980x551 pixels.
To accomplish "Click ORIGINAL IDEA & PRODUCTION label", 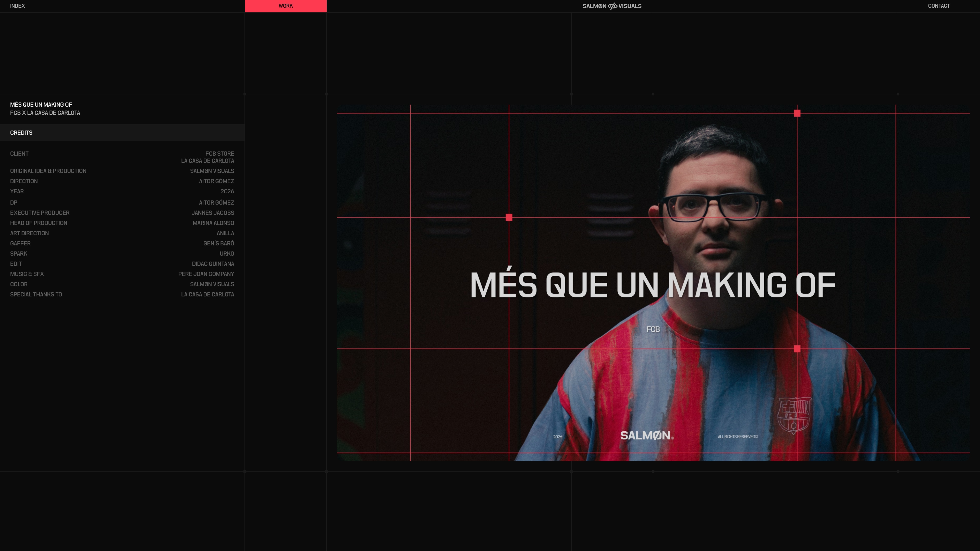I will pyautogui.click(x=48, y=171).
